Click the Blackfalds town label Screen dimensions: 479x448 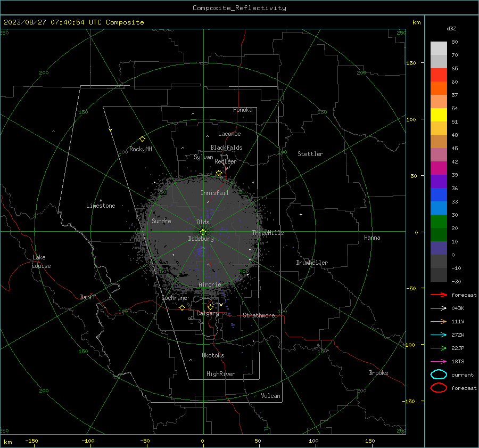(226, 148)
